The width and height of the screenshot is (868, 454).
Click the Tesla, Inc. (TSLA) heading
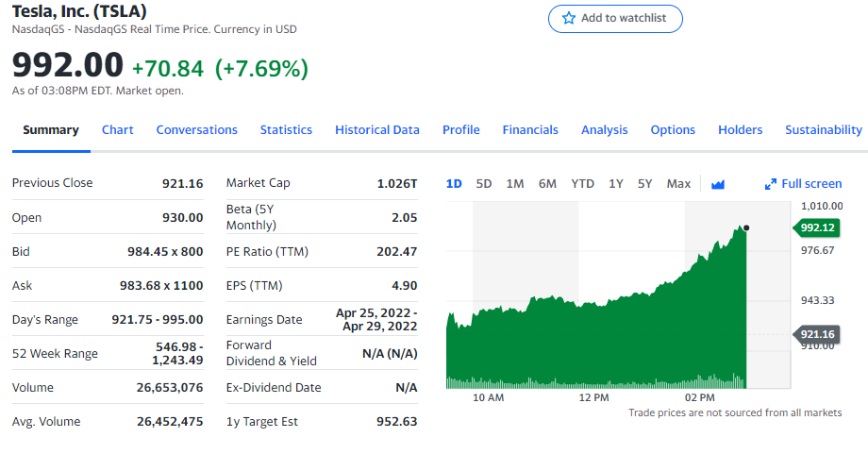tap(79, 11)
